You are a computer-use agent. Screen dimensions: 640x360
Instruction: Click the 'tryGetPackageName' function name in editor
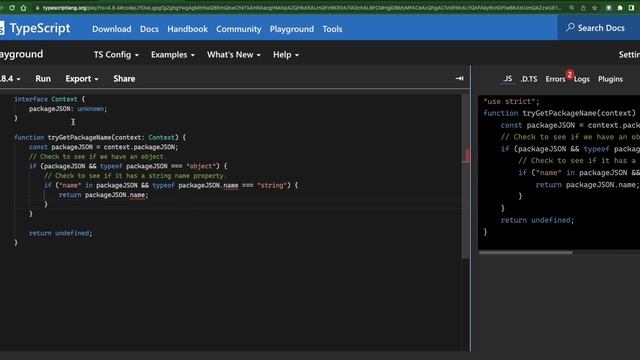pos(79,138)
